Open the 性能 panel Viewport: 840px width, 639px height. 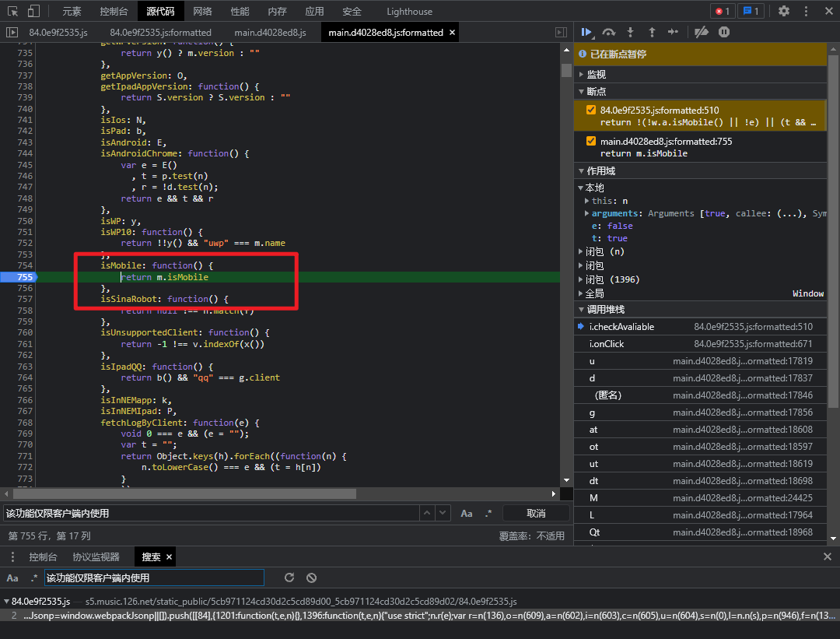[240, 11]
